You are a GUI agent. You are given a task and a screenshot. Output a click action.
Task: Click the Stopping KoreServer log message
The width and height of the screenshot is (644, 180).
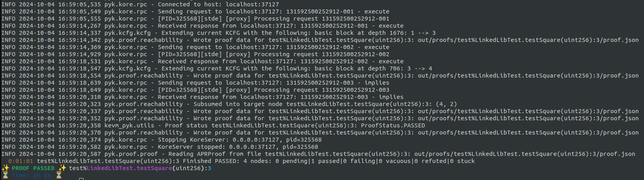tap(239, 140)
